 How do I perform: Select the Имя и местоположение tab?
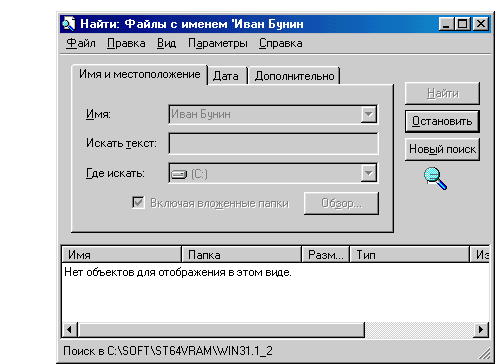[139, 74]
